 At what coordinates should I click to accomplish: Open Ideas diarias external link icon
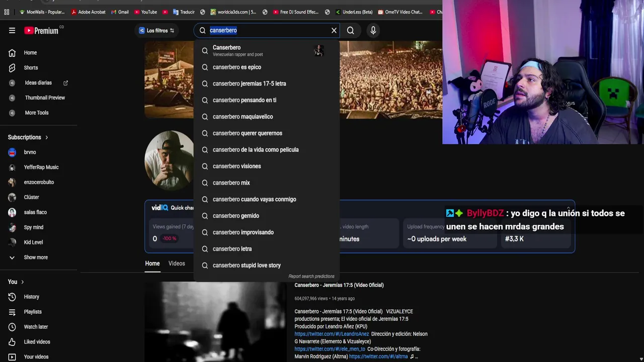tap(65, 83)
